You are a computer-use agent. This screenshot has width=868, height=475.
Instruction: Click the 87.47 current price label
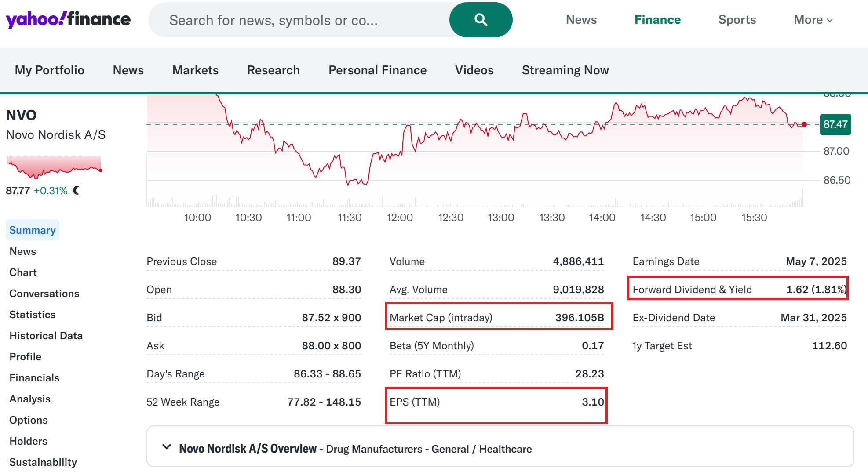click(x=835, y=124)
